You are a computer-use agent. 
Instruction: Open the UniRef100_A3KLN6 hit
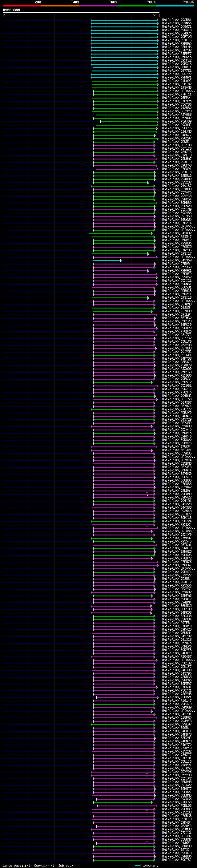click(x=176, y=47)
